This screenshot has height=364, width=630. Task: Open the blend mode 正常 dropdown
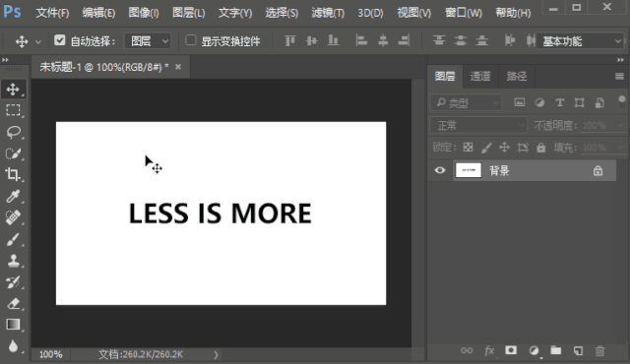coord(478,126)
